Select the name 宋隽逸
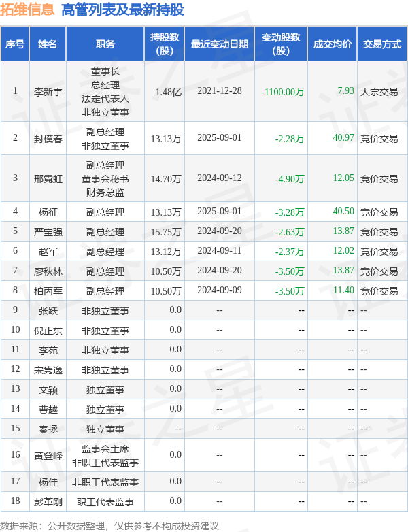 coord(48,369)
